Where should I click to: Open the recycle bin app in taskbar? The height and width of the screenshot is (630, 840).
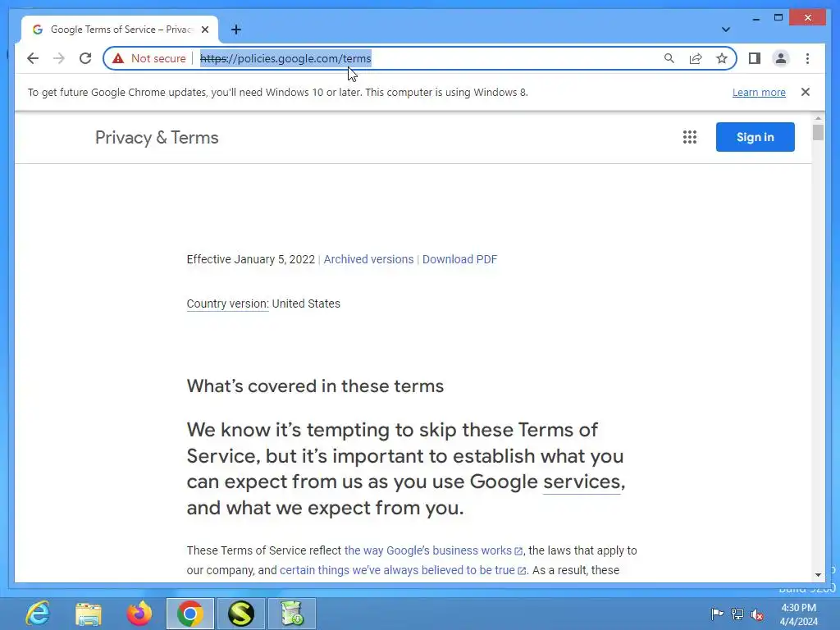[292, 614]
